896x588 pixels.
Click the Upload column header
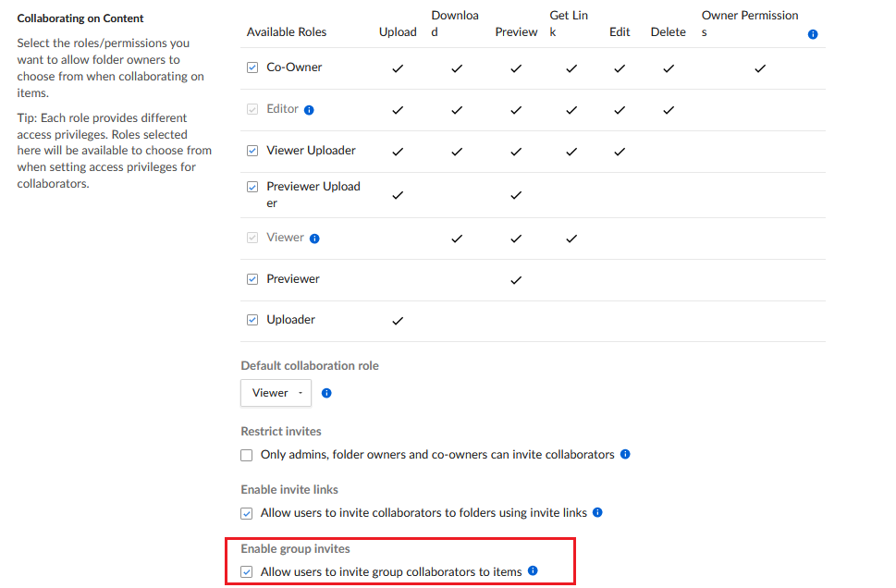coord(398,32)
